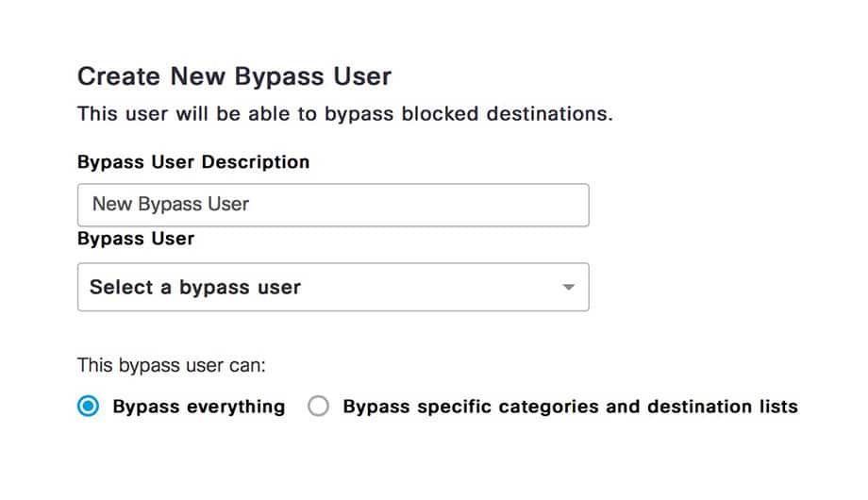Open the "Select a bypass user" dropdown
The image size is (868, 500).
[x=333, y=287]
